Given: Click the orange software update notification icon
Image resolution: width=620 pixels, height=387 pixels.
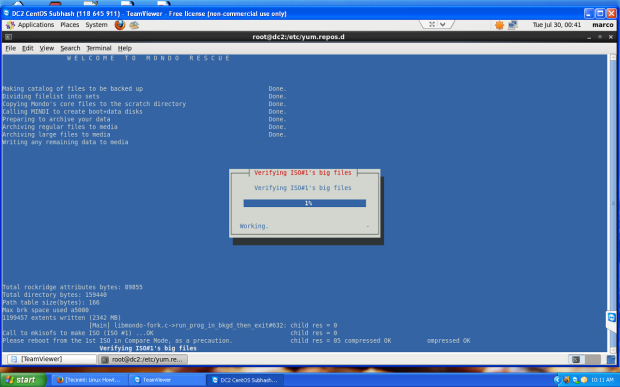Looking at the screenshot, I should [499, 25].
